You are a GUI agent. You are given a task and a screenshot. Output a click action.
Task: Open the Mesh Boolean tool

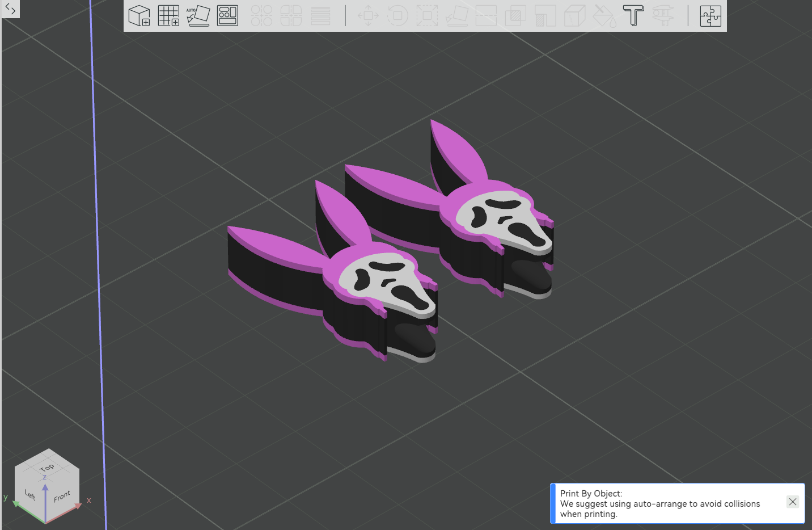515,15
